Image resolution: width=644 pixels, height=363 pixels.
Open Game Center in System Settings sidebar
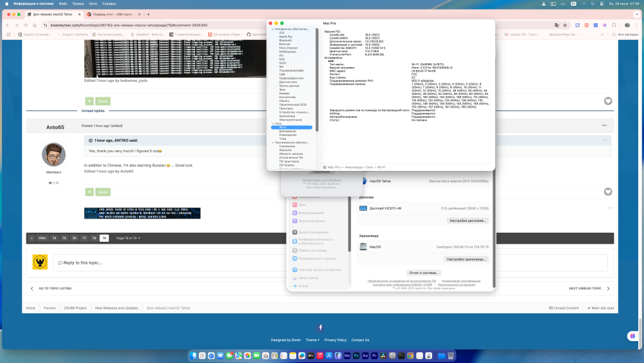(x=308, y=278)
